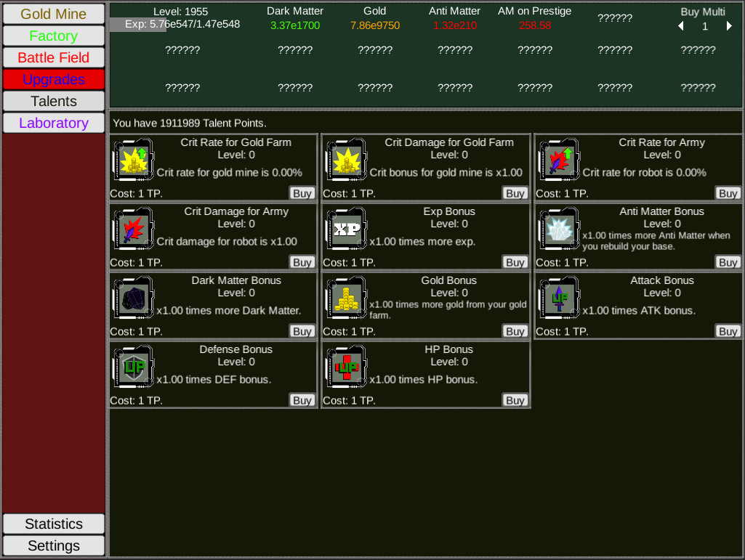
Task: Click the Defense Bonus shield icon
Action: tap(132, 367)
